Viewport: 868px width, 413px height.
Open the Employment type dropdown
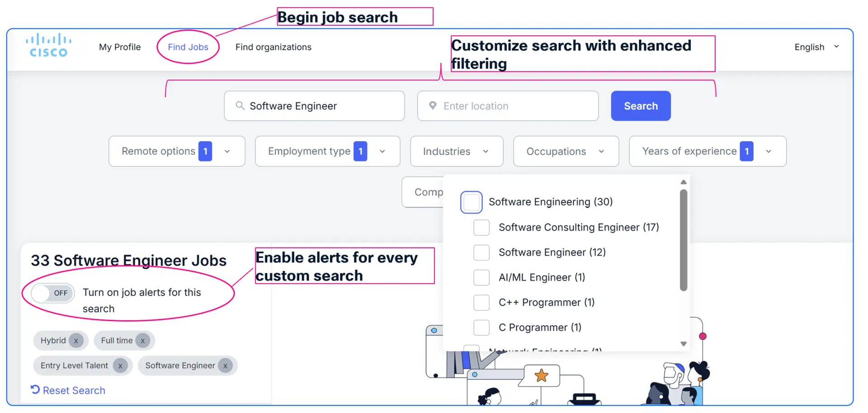coord(327,151)
